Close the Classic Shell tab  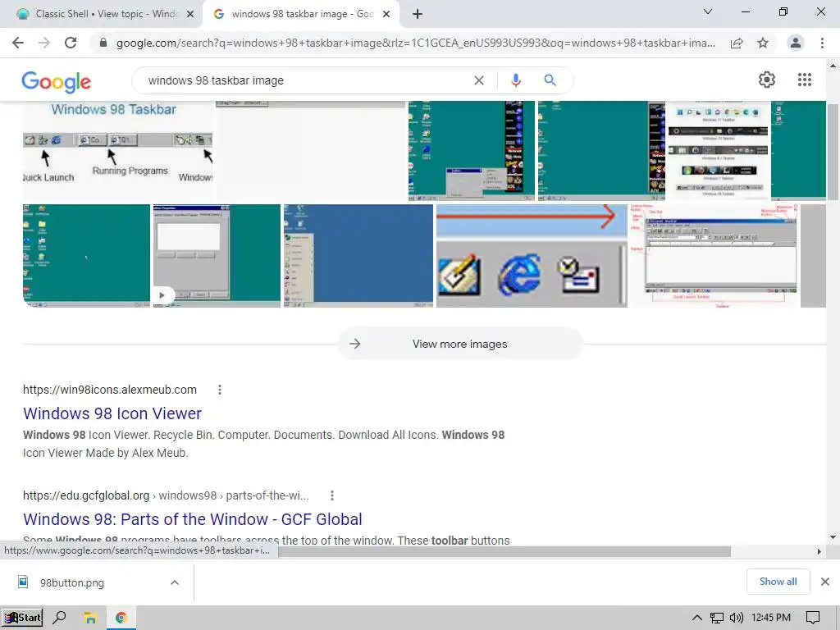pos(190,15)
